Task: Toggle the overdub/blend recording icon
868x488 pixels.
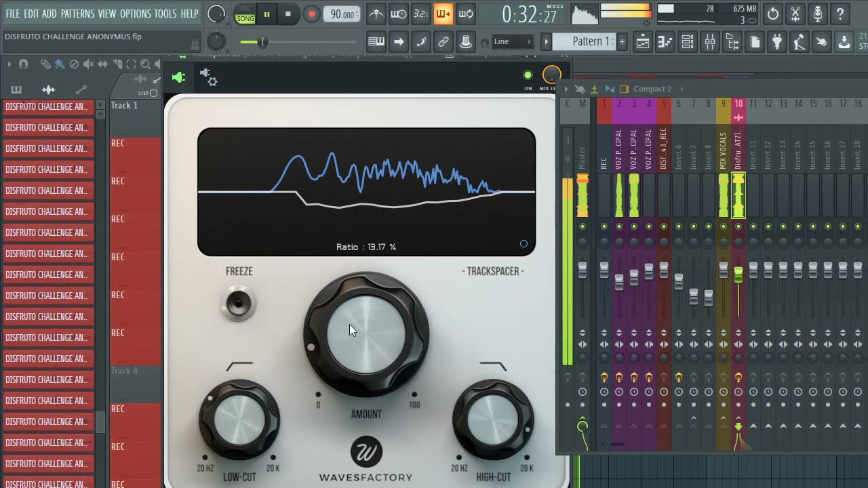Action: point(443,14)
